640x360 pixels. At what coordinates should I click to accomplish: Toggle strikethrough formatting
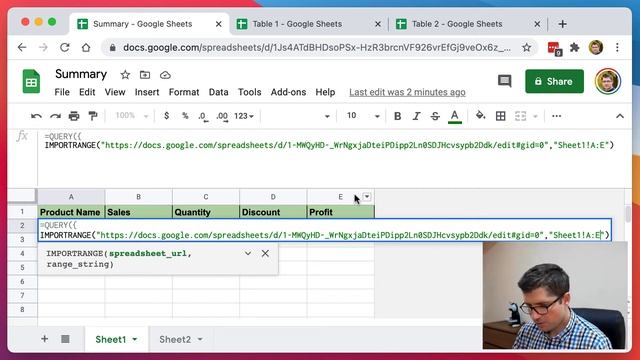[x=435, y=116]
